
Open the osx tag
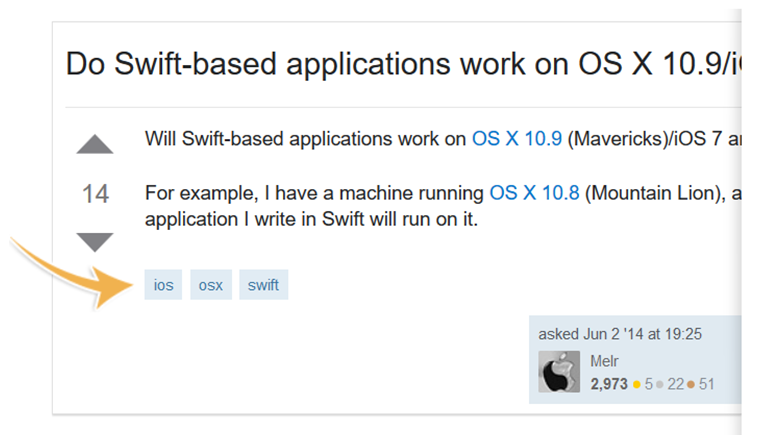[210, 285]
